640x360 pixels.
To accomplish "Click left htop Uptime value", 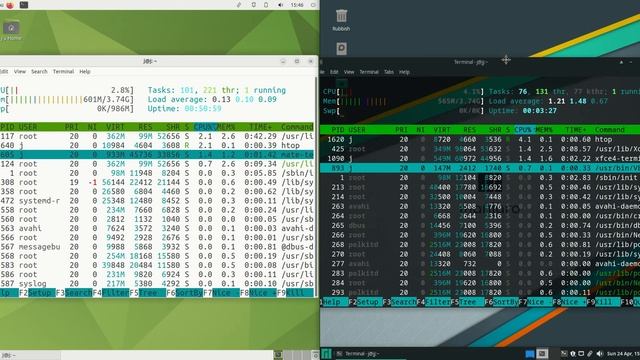I will pos(203,109).
